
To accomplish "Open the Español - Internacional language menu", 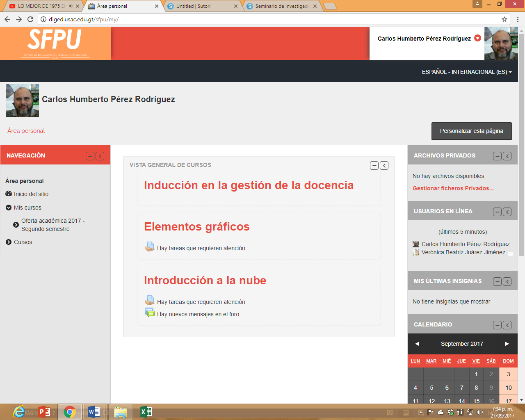I will point(467,72).
